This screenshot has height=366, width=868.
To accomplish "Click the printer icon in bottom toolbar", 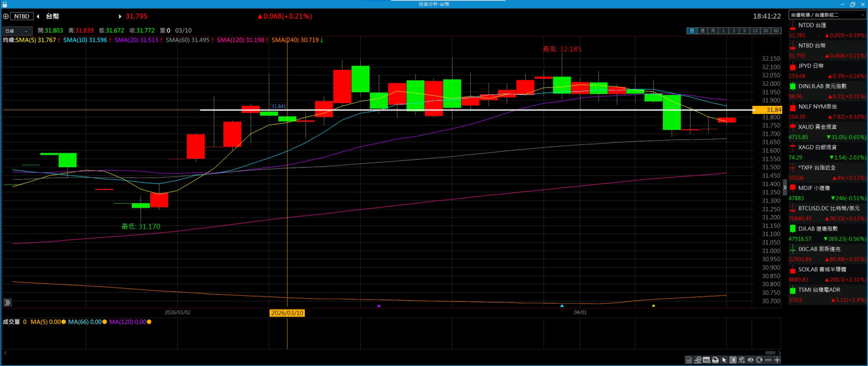I will pos(715,360).
